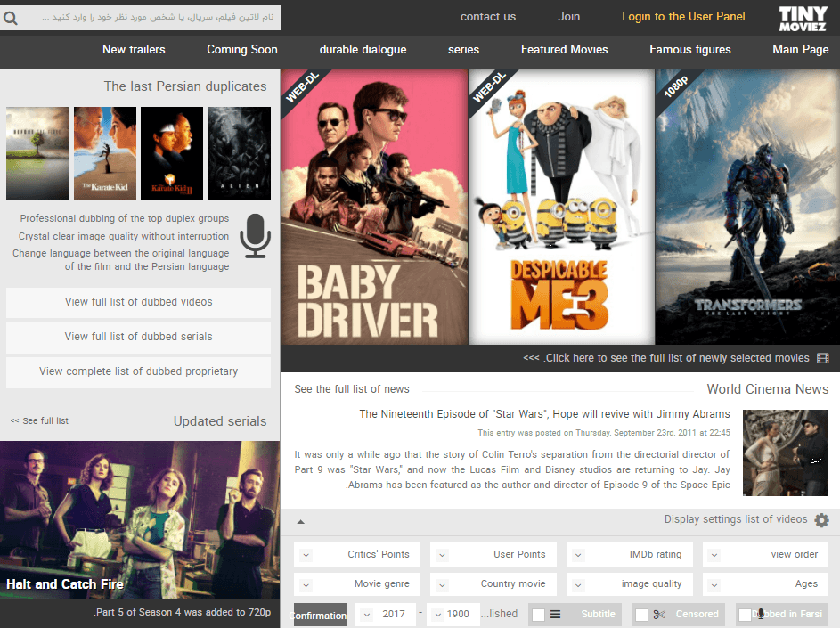Click link to full list of newly selected movies

[666, 358]
